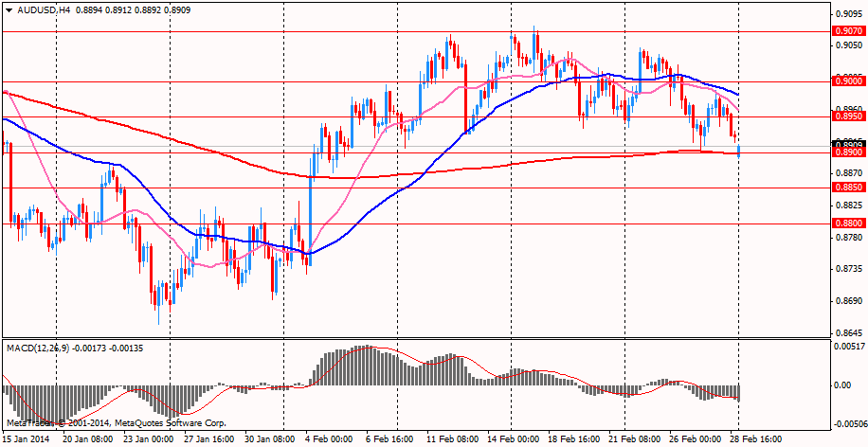The height and width of the screenshot is (447, 868).
Task: Select the red 0.8900 price level label
Action: pos(849,152)
